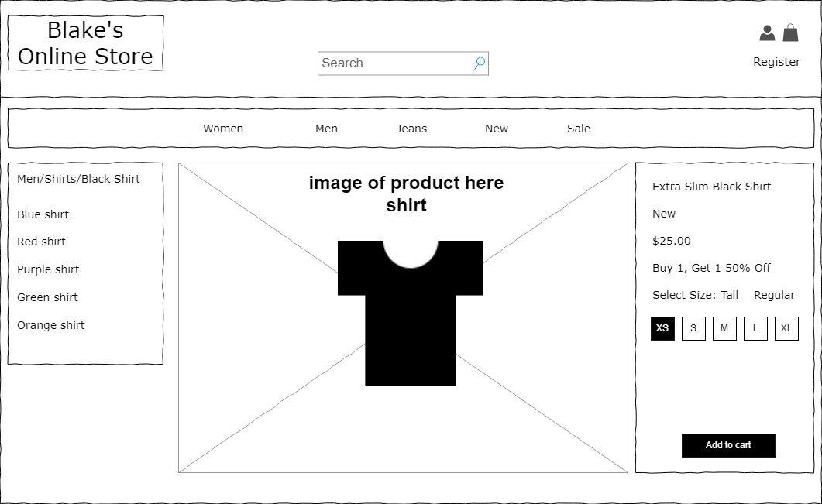Click the search magnifier icon

[x=478, y=63]
